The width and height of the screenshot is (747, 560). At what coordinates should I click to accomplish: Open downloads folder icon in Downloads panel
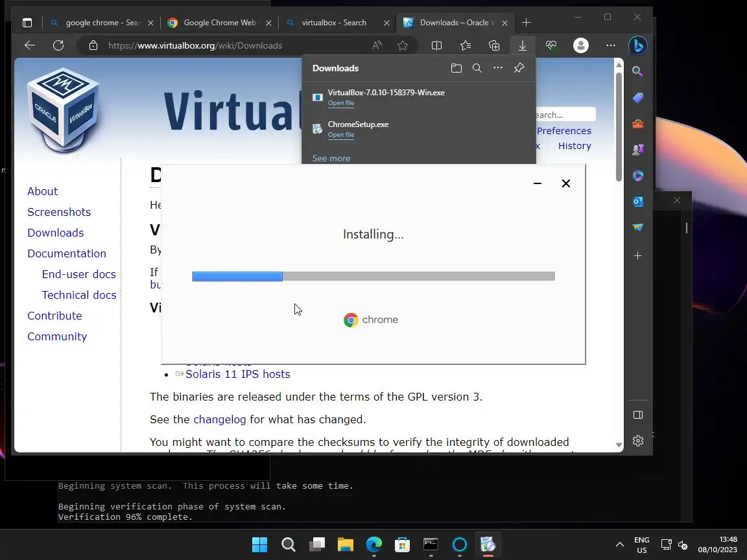point(456,68)
